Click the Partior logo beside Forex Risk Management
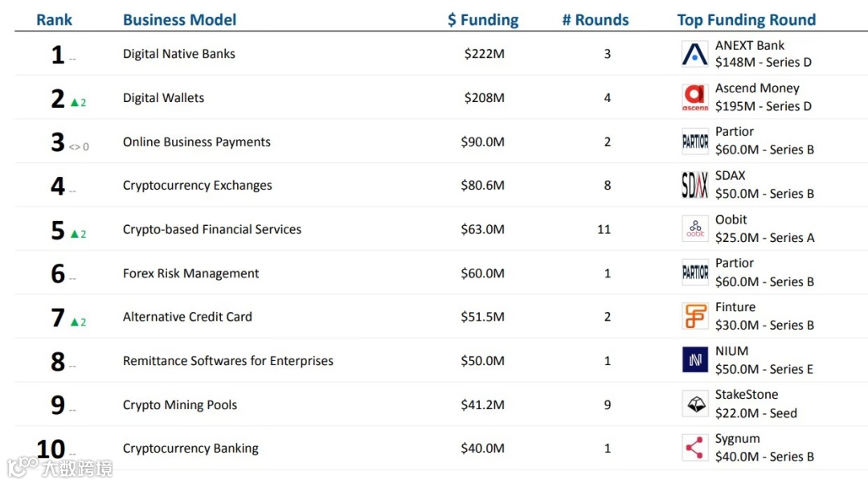Image resolution: width=868 pixels, height=484 pixels. [694, 273]
